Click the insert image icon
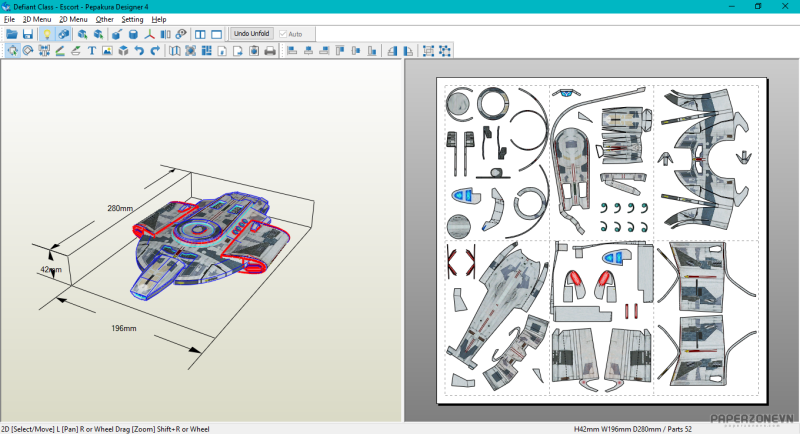Screen dimensions: 800x434 point(107,50)
